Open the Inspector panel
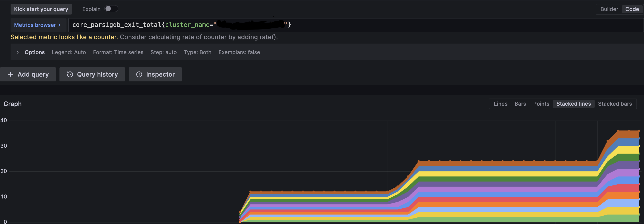Screen dimensions: 644x224 pyautogui.click(x=155, y=74)
